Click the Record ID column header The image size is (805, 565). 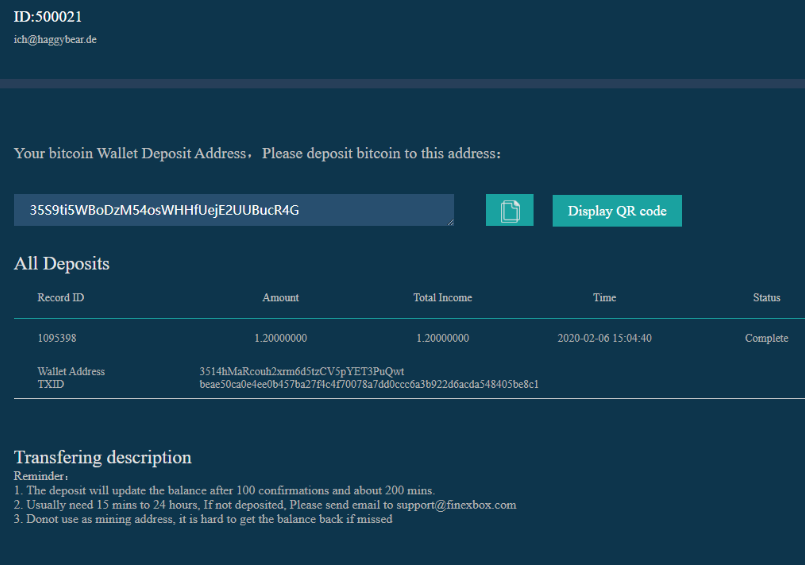pos(61,298)
